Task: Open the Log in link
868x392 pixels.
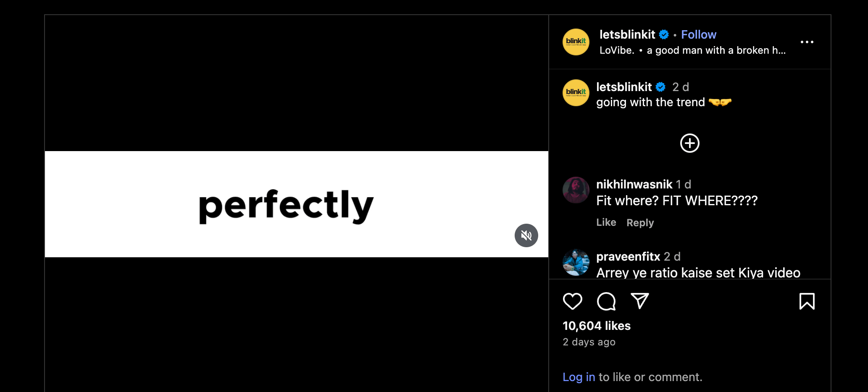Action: [579, 377]
